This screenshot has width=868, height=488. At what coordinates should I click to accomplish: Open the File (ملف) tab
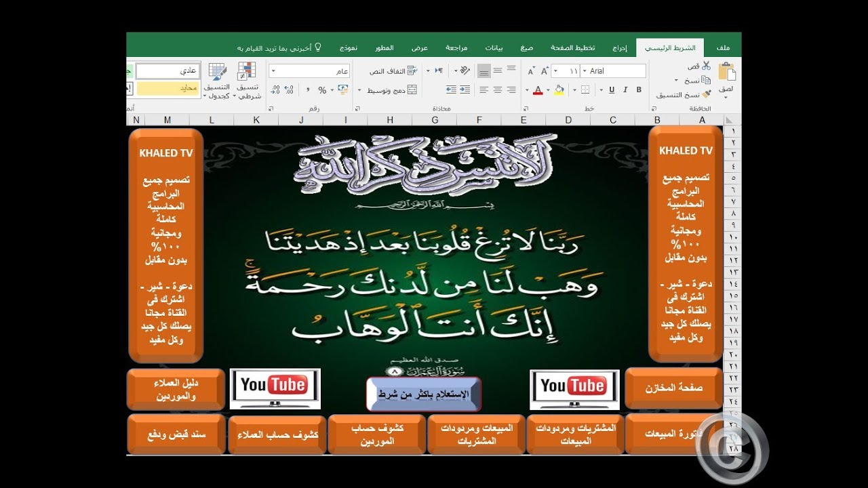click(x=723, y=48)
